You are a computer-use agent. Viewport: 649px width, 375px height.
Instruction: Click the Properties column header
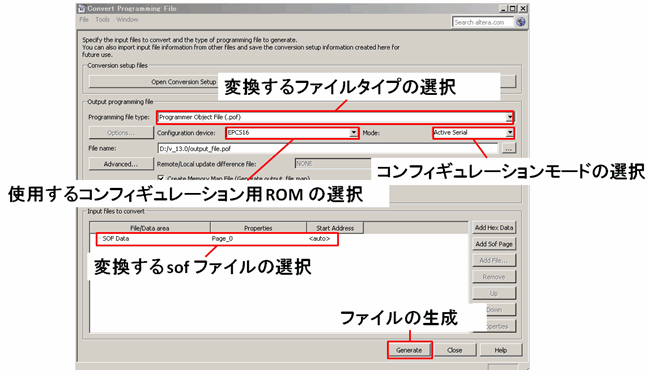(258, 228)
